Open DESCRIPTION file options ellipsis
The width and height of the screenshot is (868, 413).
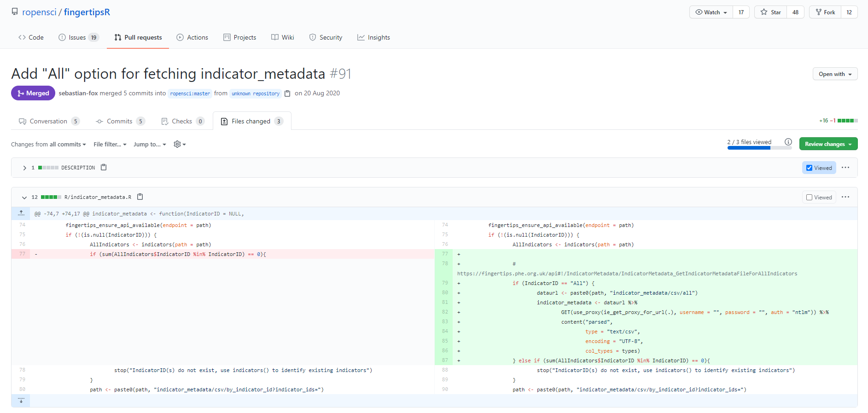click(845, 168)
